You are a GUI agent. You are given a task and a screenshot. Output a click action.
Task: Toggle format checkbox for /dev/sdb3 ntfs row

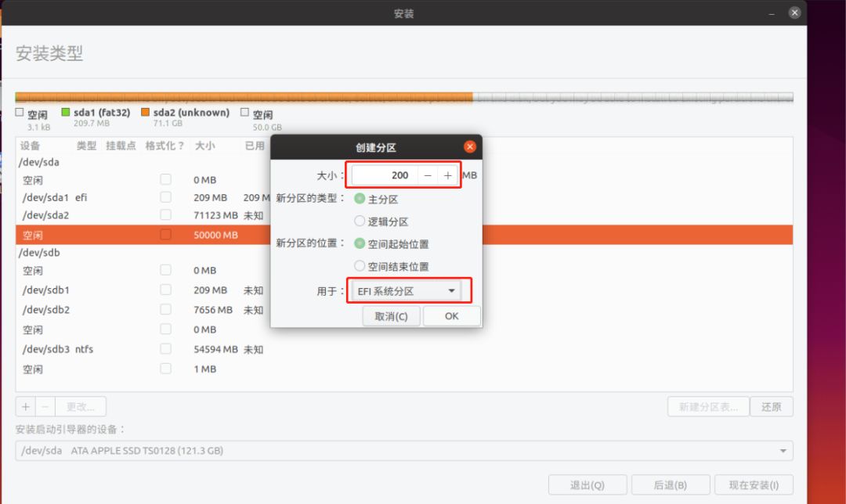click(165, 349)
